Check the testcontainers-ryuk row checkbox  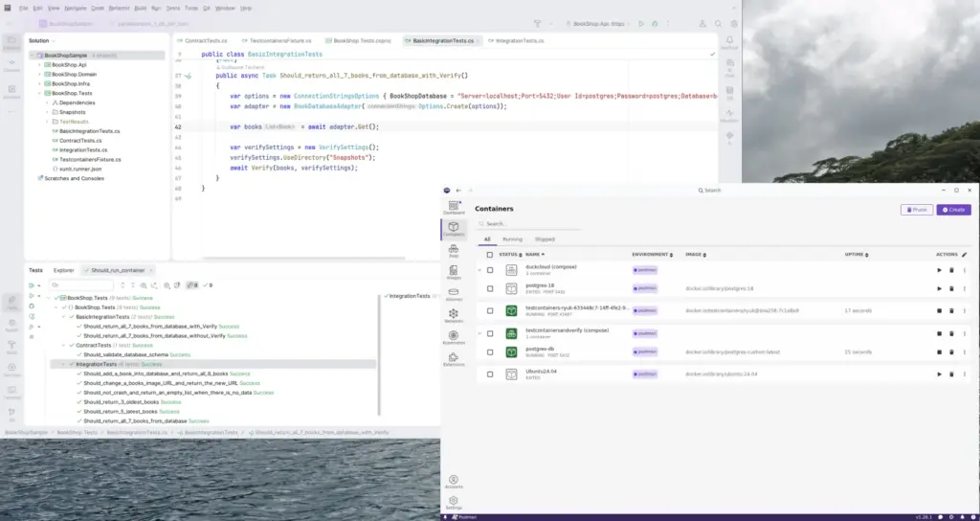click(x=490, y=310)
